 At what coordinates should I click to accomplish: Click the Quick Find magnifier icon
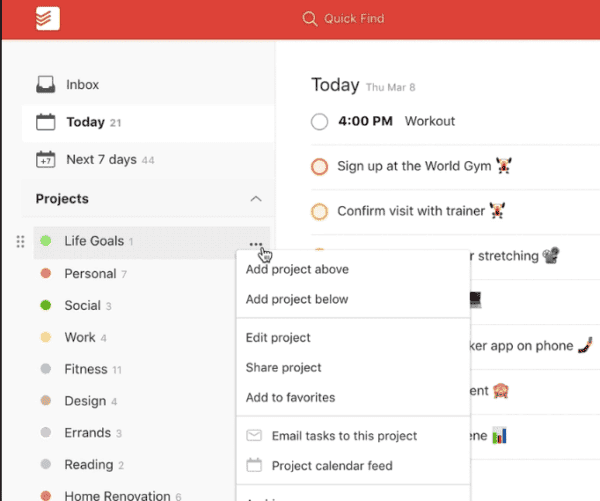(x=310, y=18)
